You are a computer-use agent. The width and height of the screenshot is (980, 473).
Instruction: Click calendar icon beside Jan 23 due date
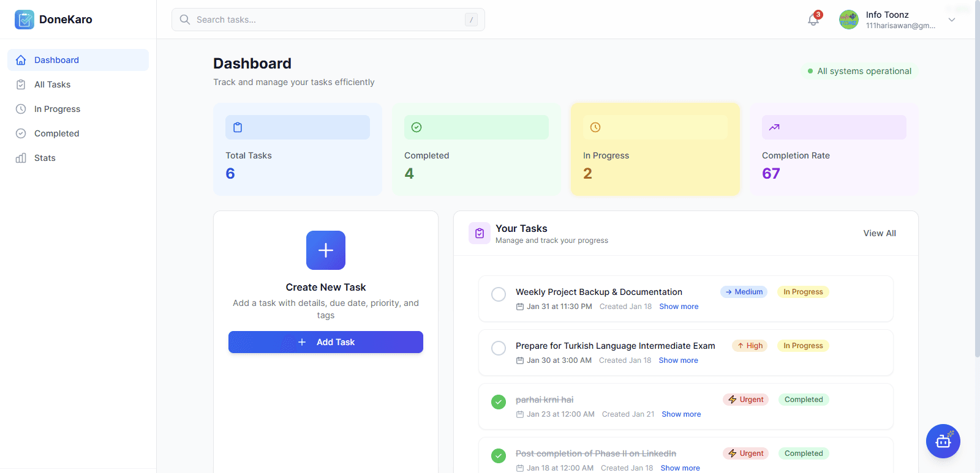pos(520,414)
